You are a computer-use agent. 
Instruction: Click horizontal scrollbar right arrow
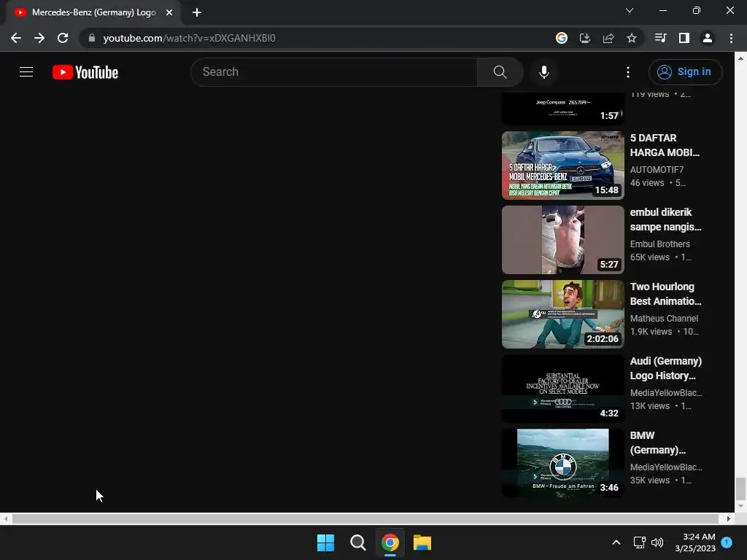(x=729, y=518)
